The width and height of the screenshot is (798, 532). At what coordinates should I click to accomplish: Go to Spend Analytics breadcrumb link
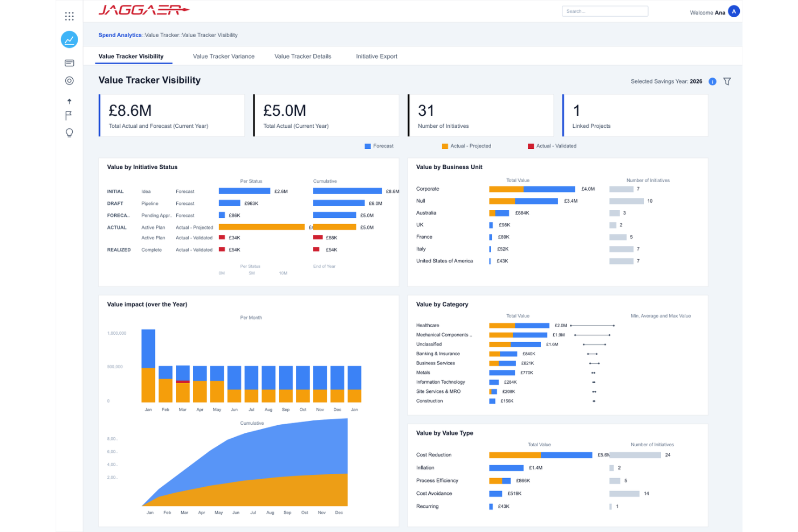point(120,35)
